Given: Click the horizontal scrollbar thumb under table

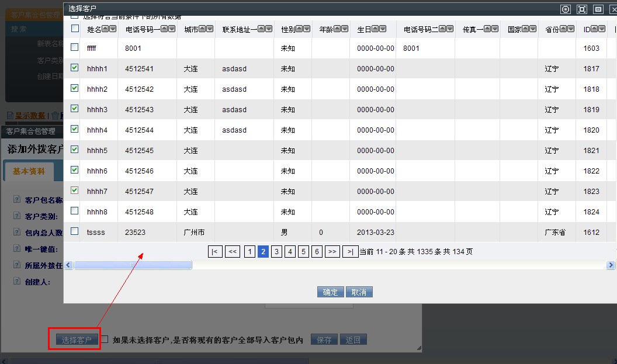Looking at the screenshot, I should point(133,265).
